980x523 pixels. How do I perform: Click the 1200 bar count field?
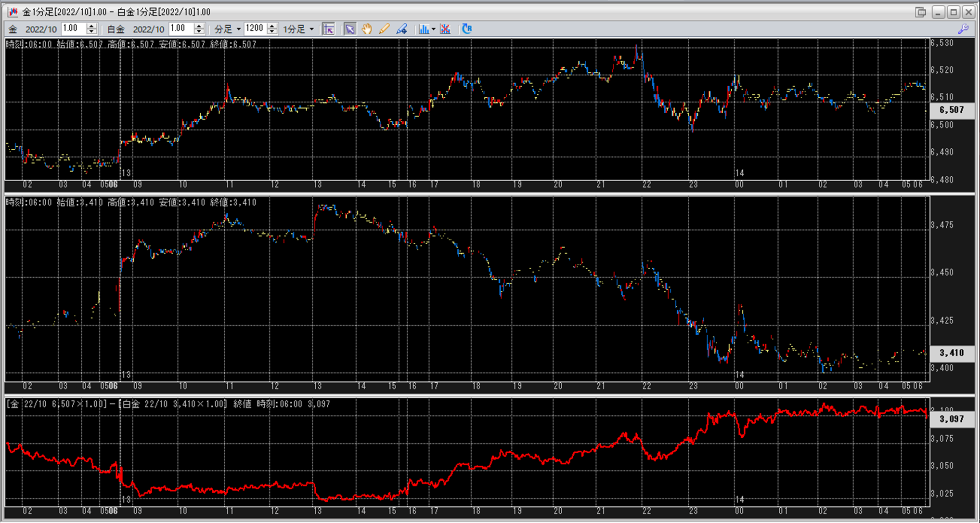coord(255,29)
